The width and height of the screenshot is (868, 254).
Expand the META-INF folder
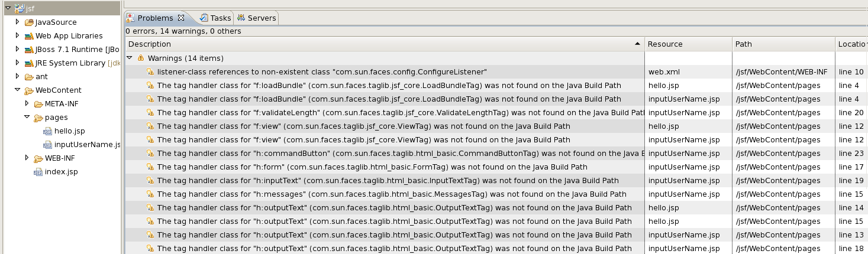(x=27, y=104)
